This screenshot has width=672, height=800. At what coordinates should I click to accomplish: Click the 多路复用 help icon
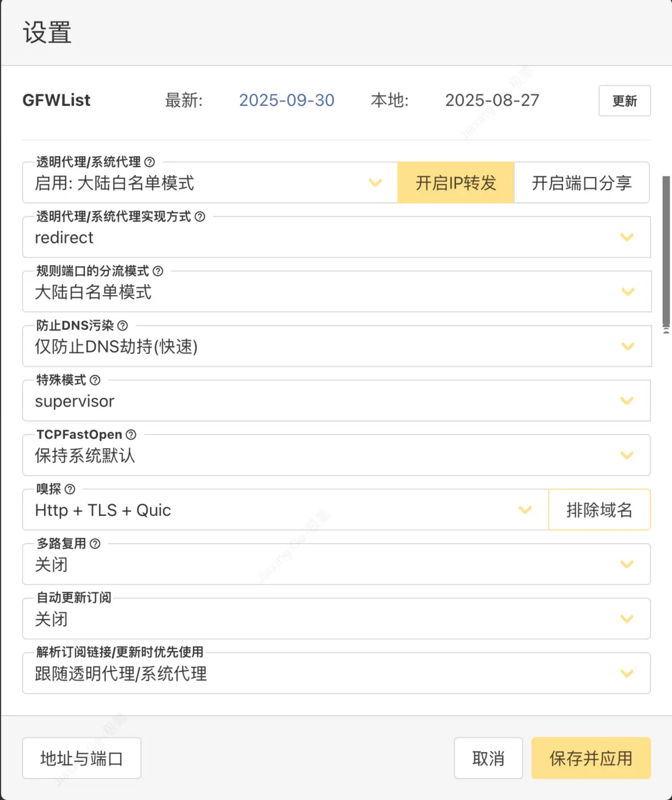pyautogui.click(x=95, y=543)
